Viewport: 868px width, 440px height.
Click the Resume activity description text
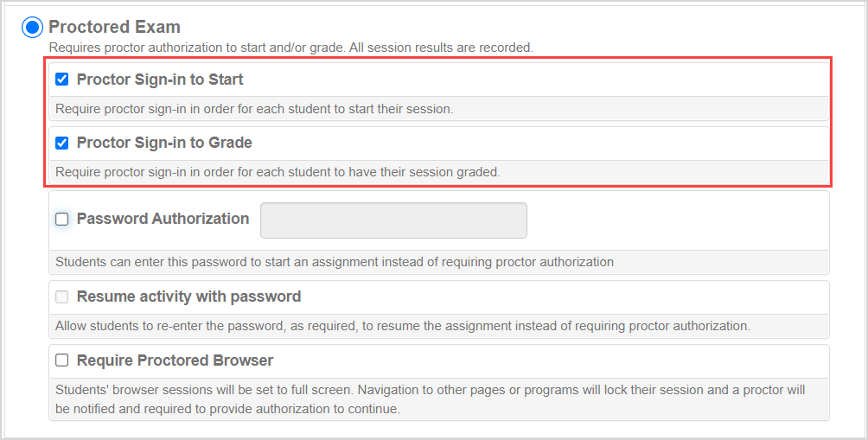pos(402,326)
